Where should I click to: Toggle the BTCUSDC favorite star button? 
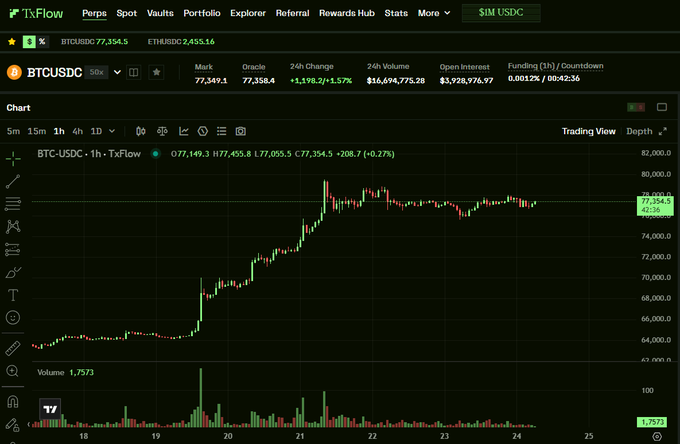157,72
